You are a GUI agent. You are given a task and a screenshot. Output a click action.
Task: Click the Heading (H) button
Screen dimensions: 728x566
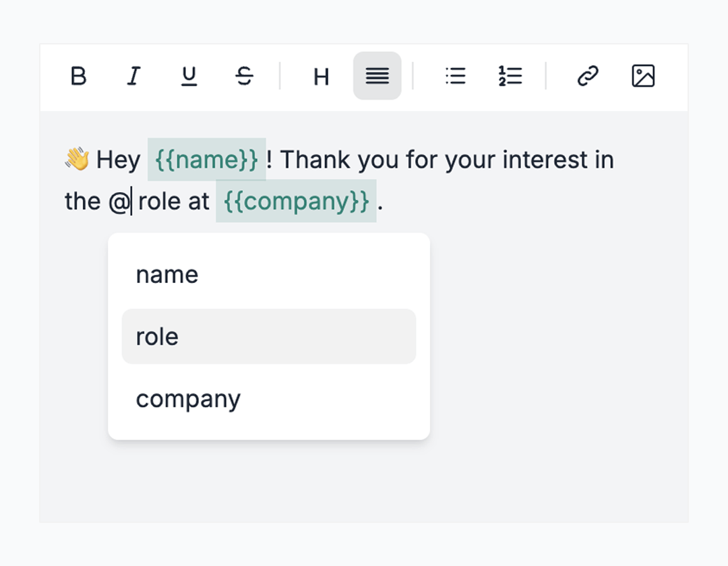tap(322, 76)
